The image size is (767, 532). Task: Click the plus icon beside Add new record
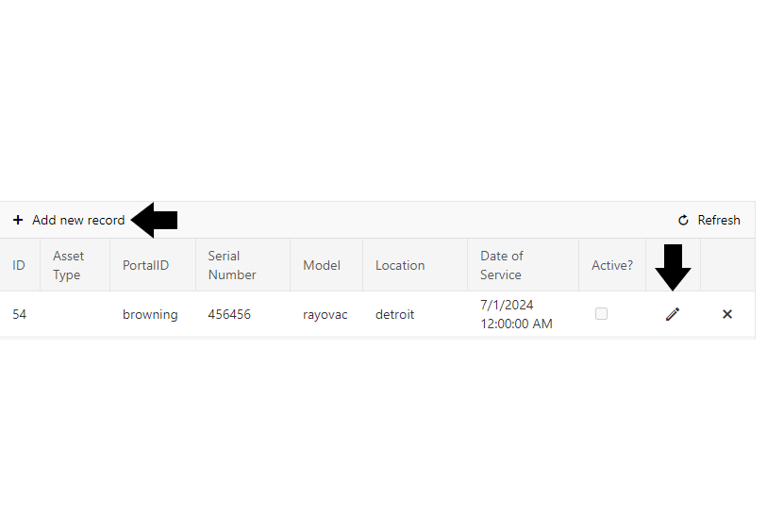[x=18, y=220]
